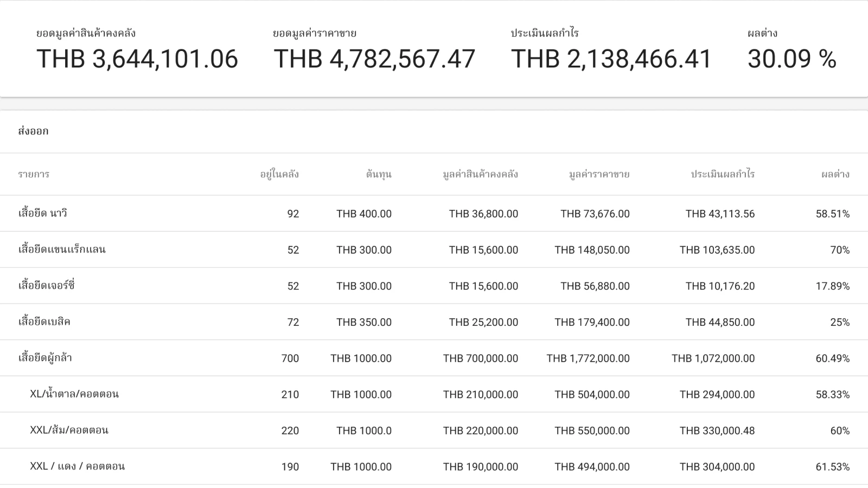Click the ต้นทุน column header
This screenshot has width=868, height=488.
point(378,175)
